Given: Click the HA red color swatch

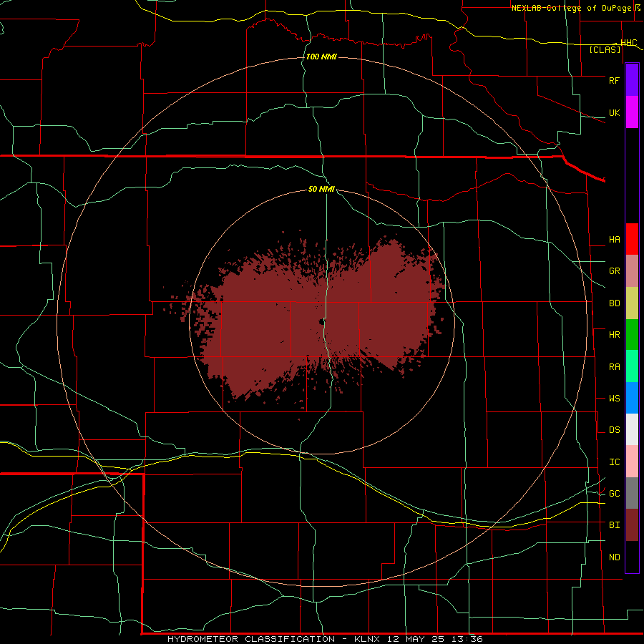Looking at the screenshot, I should tap(632, 239).
